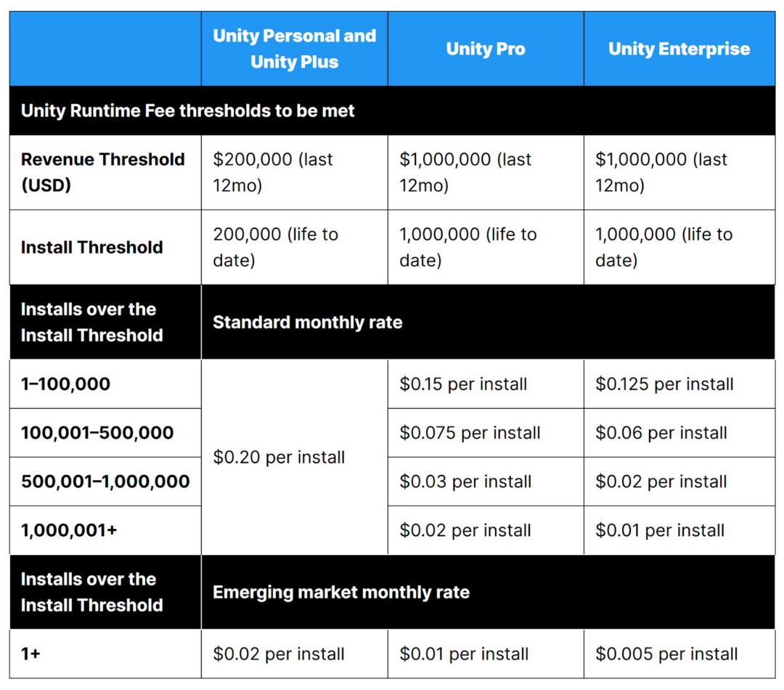Click the 200,000 (life to date) cell

[x=275, y=247]
